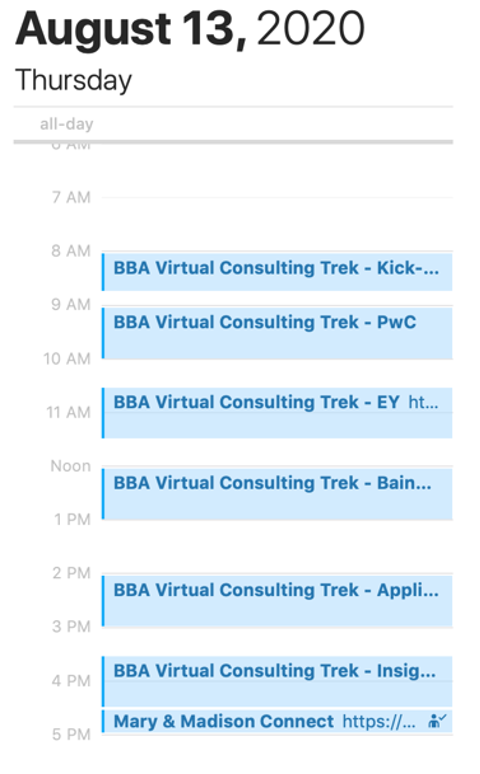Viewport: 480px width, 774px height.
Task: Click the 10 AM hour label
Action: (x=67, y=358)
